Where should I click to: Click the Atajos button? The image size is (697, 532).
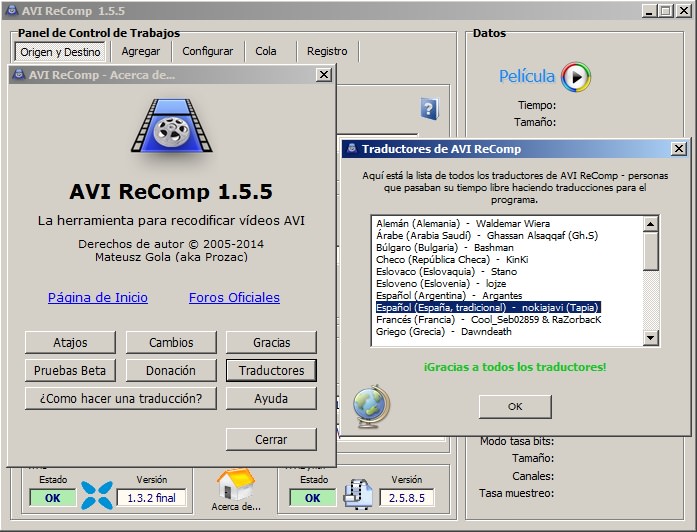[x=70, y=343]
